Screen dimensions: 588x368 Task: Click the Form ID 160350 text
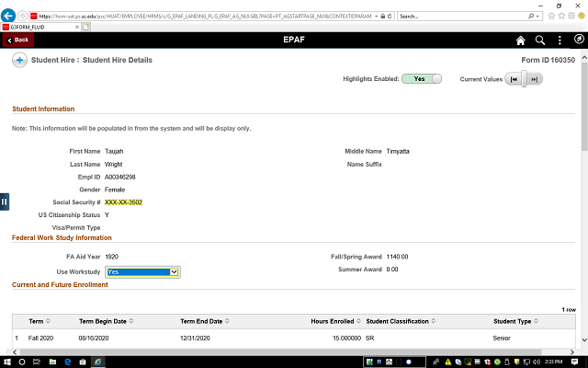click(x=548, y=60)
